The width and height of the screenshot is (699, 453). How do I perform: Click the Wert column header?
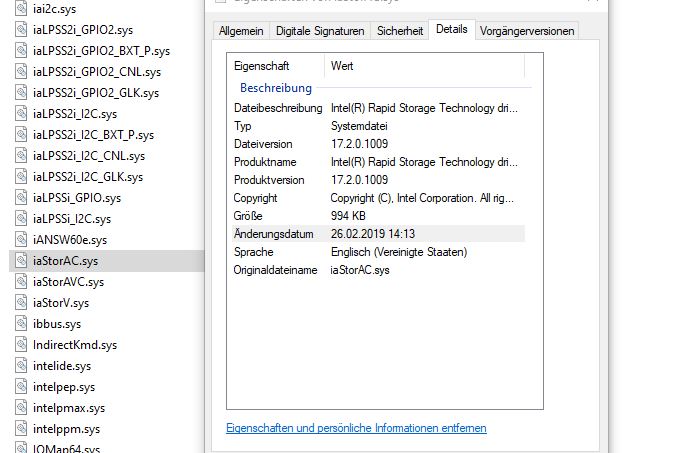[x=424, y=66]
